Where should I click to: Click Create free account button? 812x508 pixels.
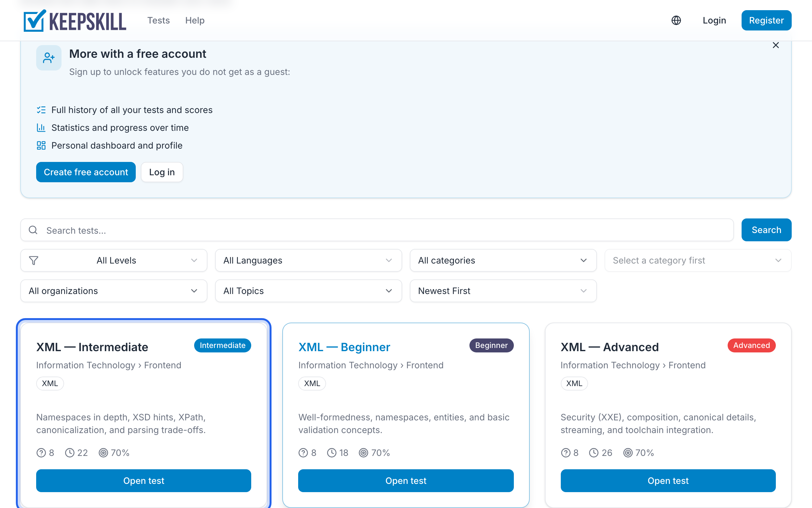[86, 172]
